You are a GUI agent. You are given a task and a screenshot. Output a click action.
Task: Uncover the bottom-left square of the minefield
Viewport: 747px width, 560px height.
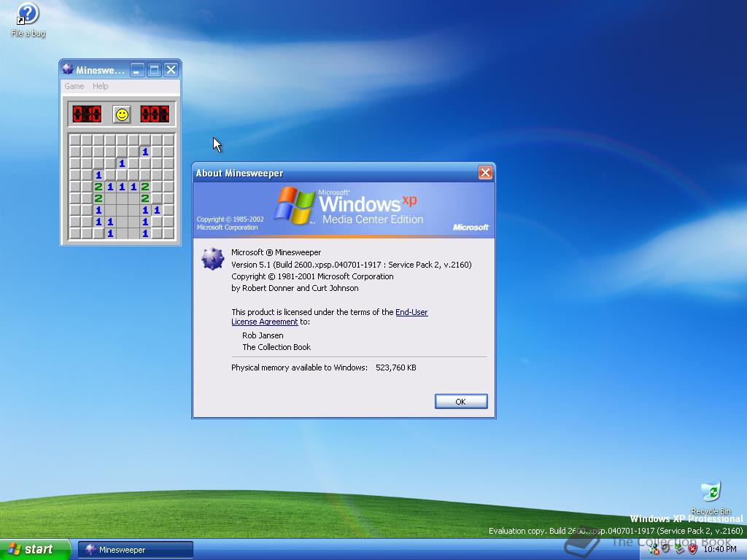(x=75, y=233)
